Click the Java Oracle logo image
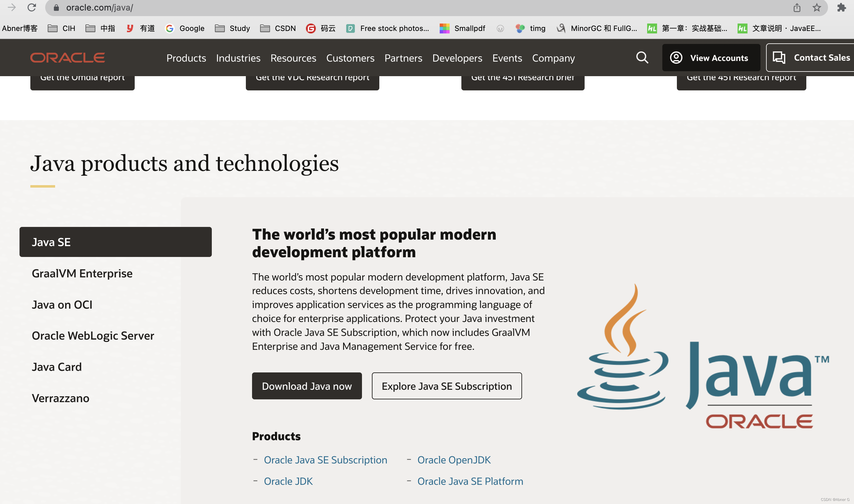854x504 pixels. pos(703,356)
